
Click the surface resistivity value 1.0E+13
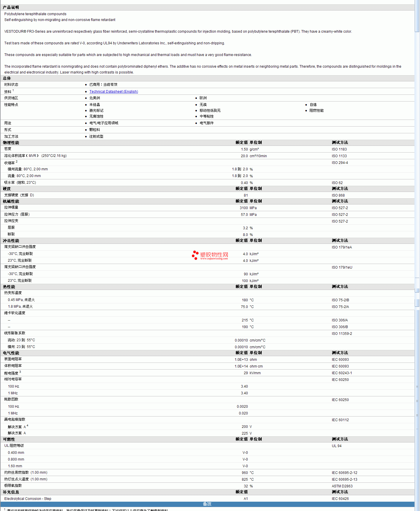tap(241, 360)
